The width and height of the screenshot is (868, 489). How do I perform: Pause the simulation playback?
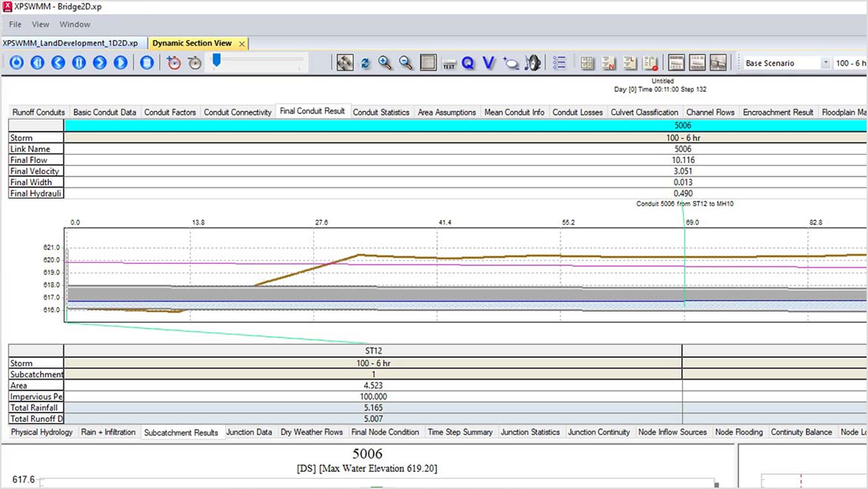coord(79,63)
